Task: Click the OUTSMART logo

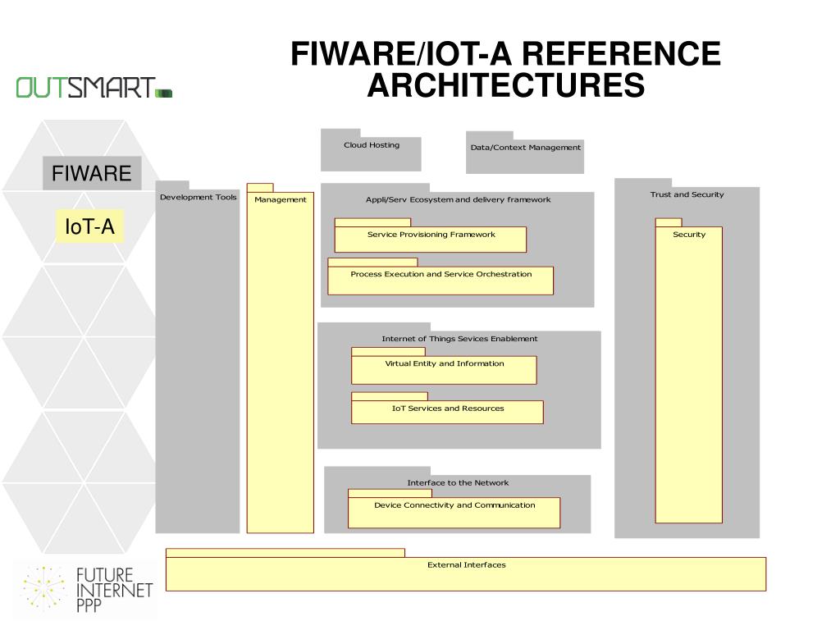Action: [x=94, y=88]
